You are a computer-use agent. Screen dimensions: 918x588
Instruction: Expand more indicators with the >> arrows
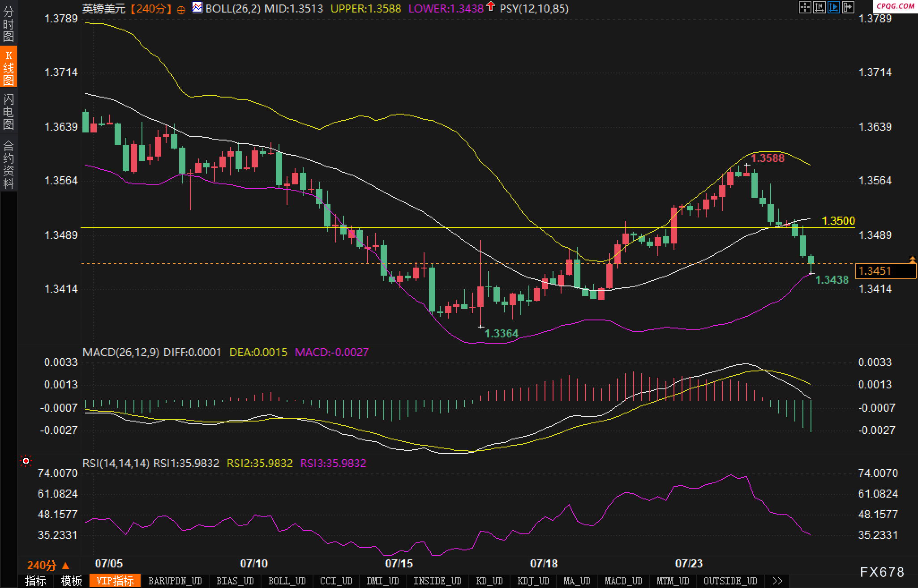(777, 581)
